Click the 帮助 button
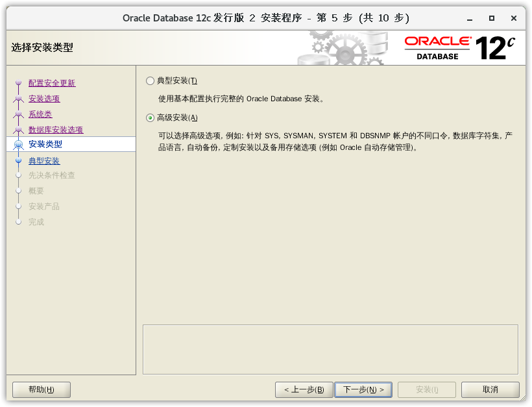The height and width of the screenshot is (407, 532). coord(42,389)
